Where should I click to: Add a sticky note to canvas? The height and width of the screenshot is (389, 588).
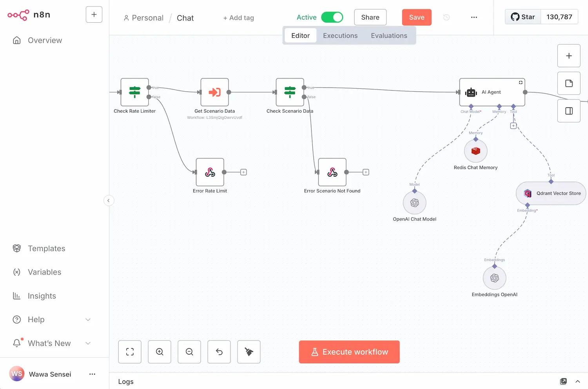569,83
